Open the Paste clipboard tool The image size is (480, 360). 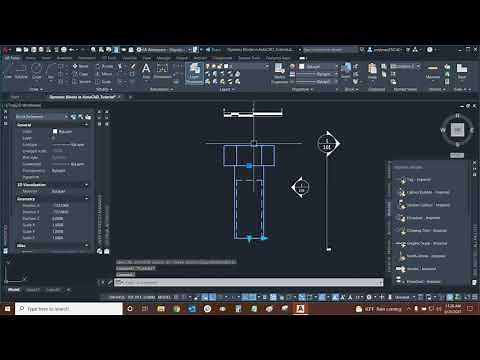coord(372,71)
